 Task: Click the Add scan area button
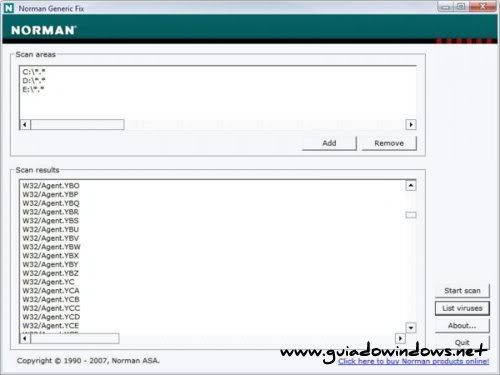[x=329, y=143]
